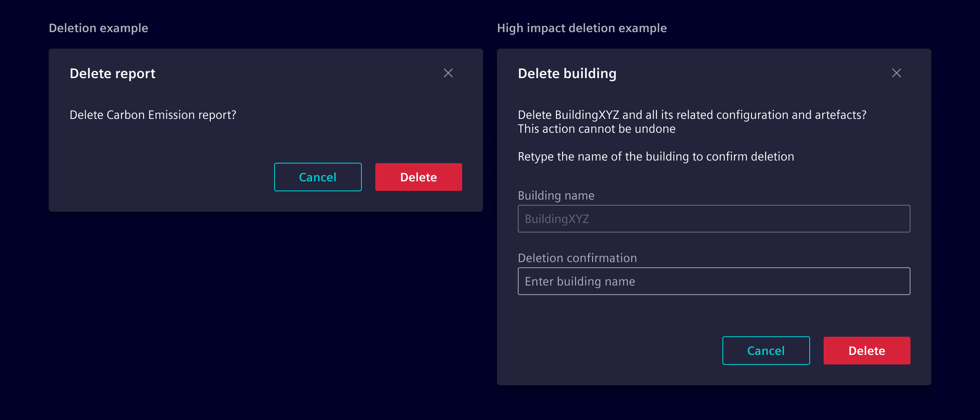Click the BuildingXYZ building name field
The width and height of the screenshot is (980, 420).
tap(714, 219)
